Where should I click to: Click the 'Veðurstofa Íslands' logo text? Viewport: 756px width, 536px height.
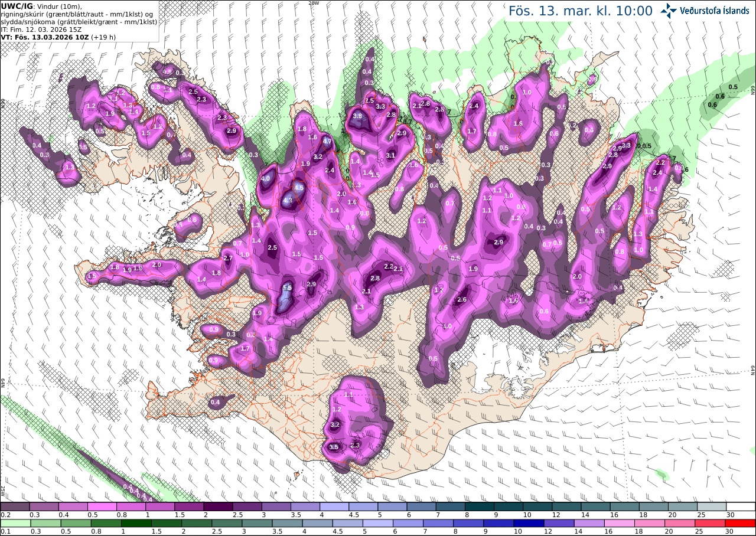[715, 10]
